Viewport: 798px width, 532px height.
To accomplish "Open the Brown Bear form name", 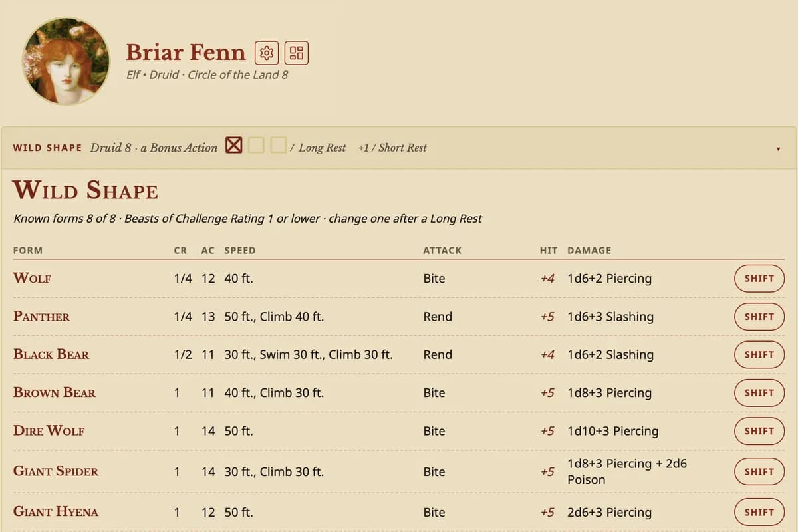I will (x=55, y=392).
